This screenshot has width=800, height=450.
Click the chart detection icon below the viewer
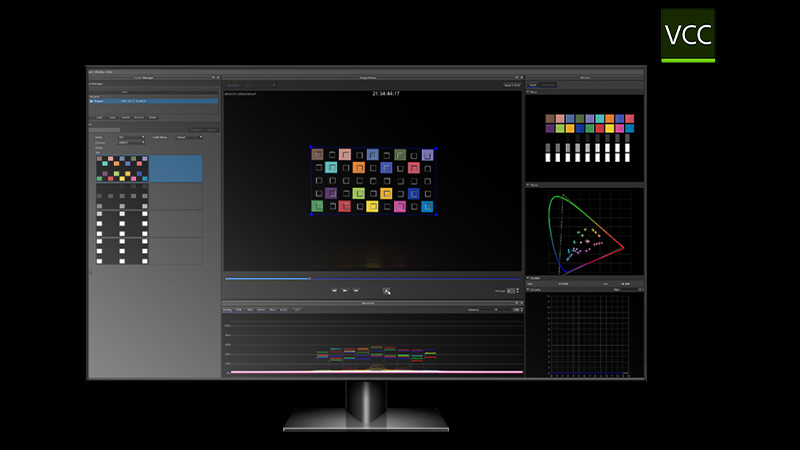[386, 291]
